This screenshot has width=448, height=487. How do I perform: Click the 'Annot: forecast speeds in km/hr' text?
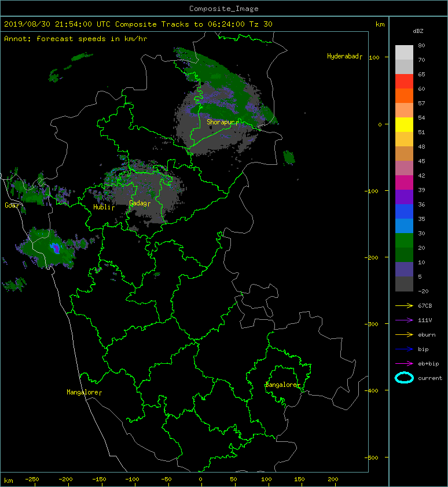tap(76, 39)
